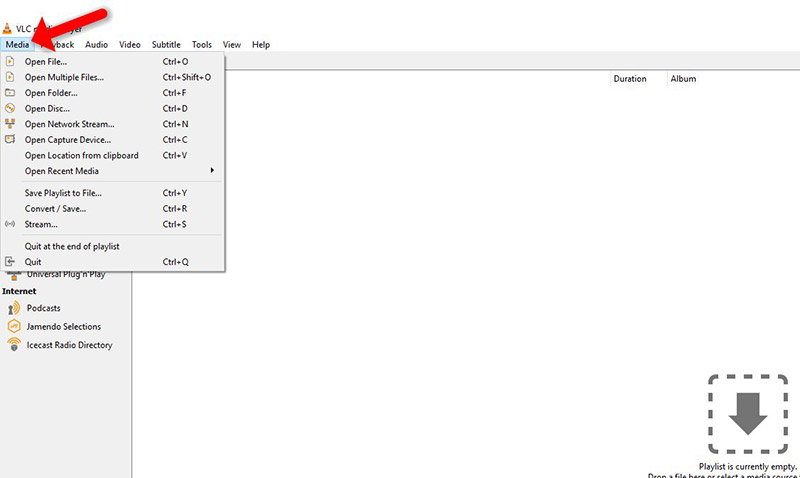
Task: Click the Open Capture Device icon
Action: coord(11,139)
